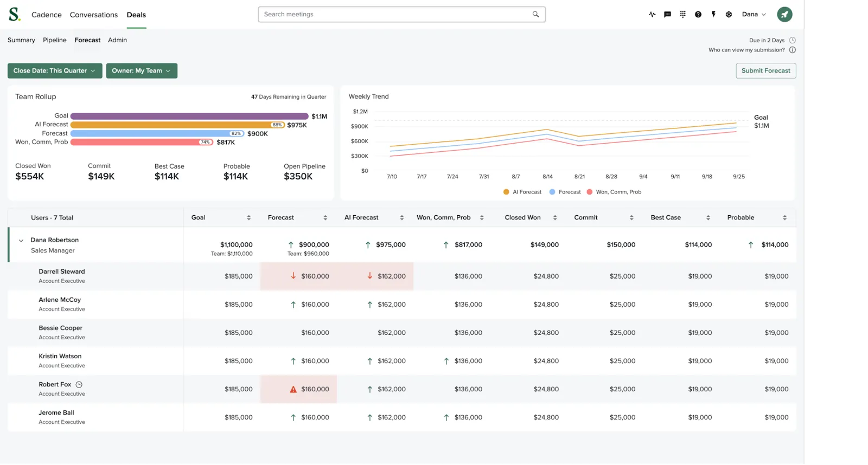Click the help question mark icon
Image resolution: width=868 pixels, height=465 pixels.
(x=698, y=15)
